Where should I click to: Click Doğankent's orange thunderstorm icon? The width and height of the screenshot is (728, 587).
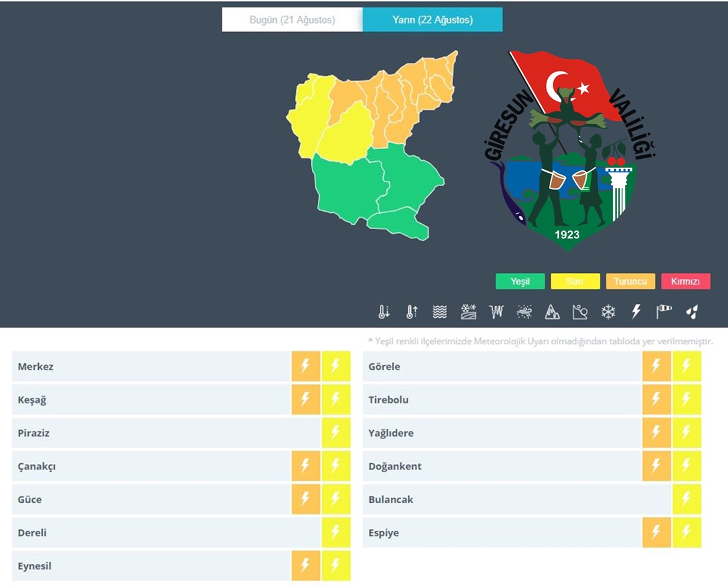click(656, 466)
